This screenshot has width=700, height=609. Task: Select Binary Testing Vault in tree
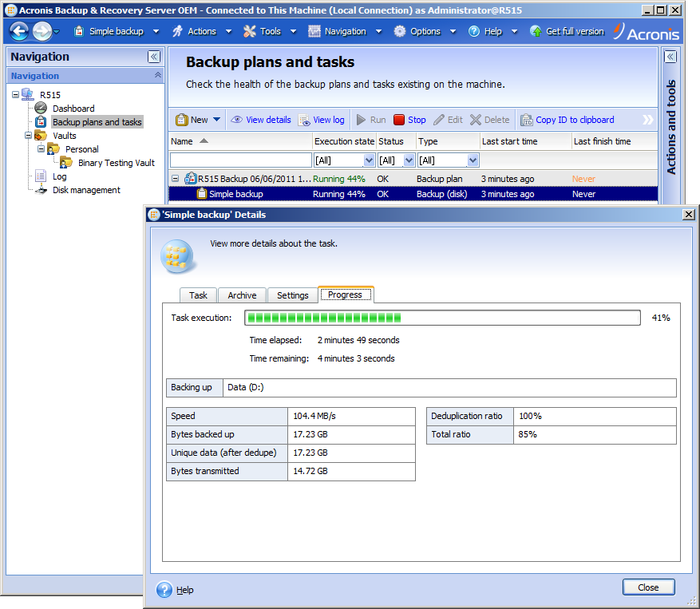(x=116, y=163)
